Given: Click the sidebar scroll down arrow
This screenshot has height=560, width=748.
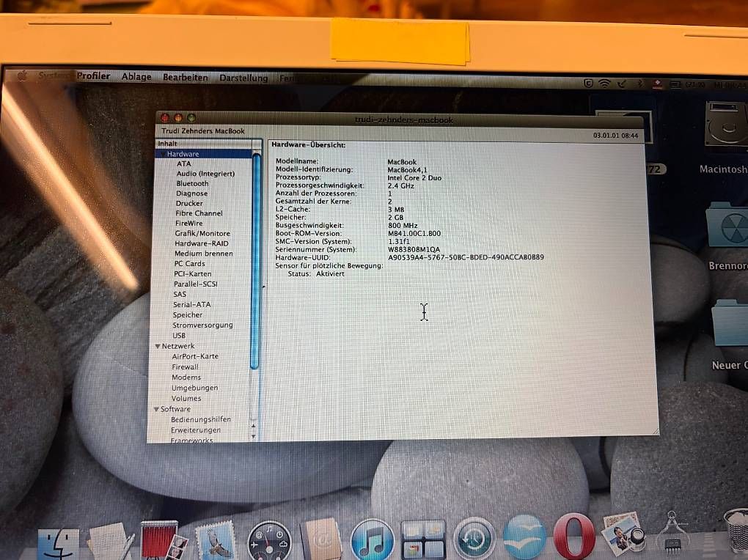Looking at the screenshot, I should click(253, 436).
